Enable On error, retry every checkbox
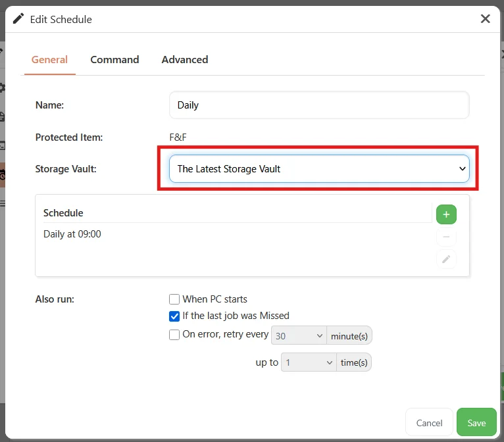 (174, 335)
